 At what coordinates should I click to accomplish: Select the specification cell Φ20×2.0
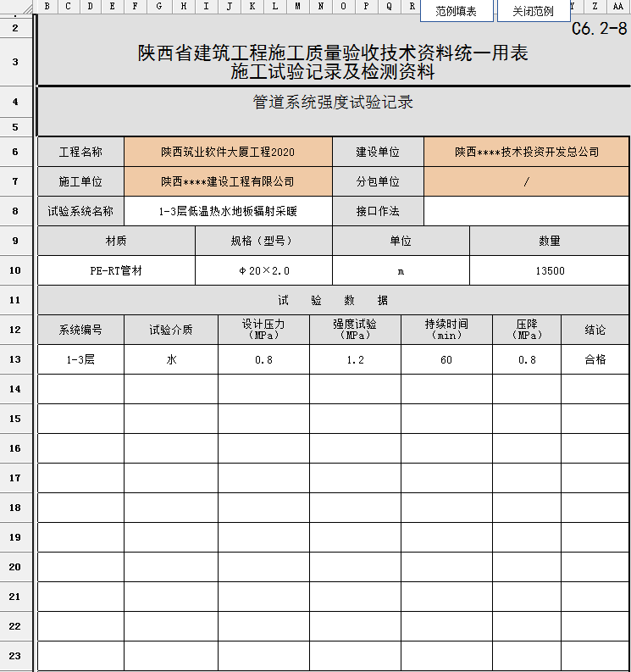pyautogui.click(x=264, y=271)
